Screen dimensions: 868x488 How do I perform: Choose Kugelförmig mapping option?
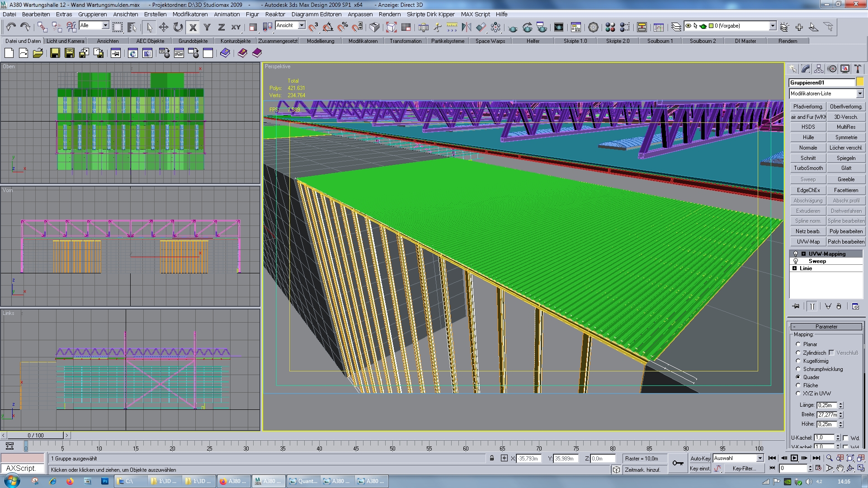tap(798, 361)
